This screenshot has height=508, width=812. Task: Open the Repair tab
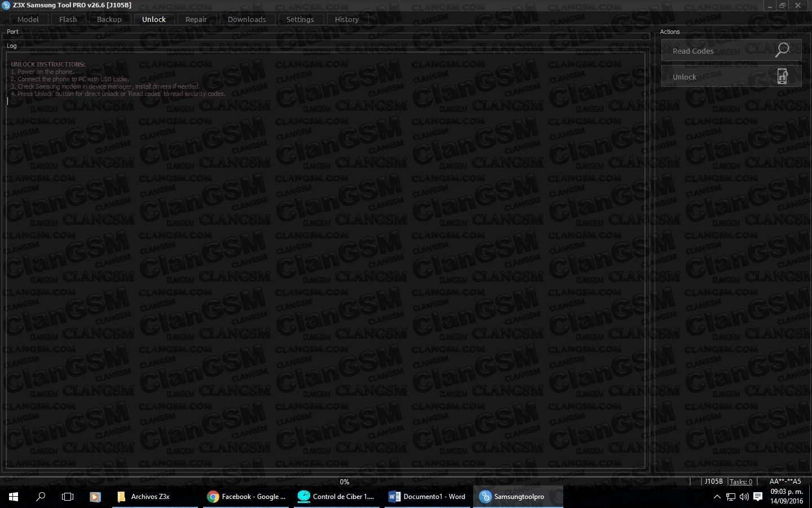(x=196, y=19)
